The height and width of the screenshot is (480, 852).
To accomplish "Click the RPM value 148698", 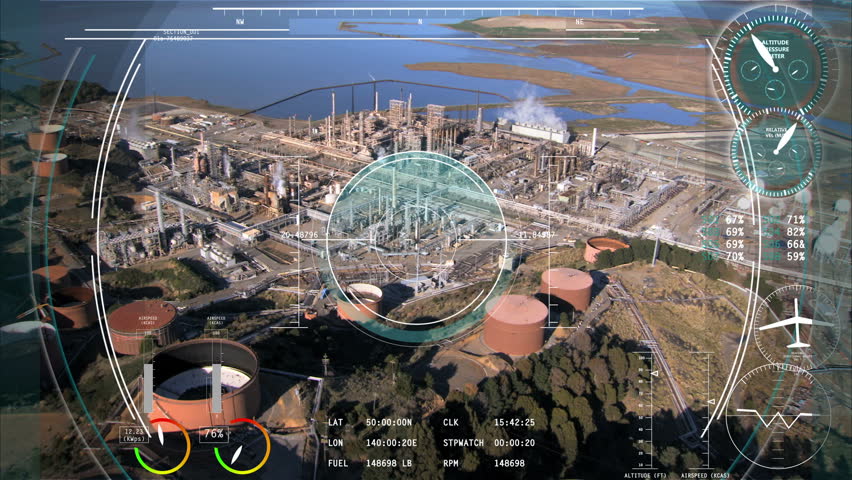I will click(509, 464).
